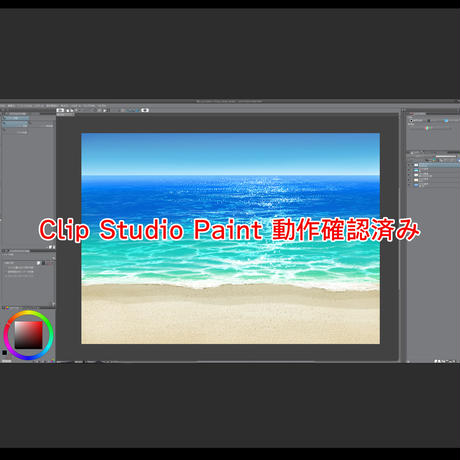This screenshot has width=460, height=460.
Task: Select the color wheel tab icon above the wheel
Action: coord(7,308)
